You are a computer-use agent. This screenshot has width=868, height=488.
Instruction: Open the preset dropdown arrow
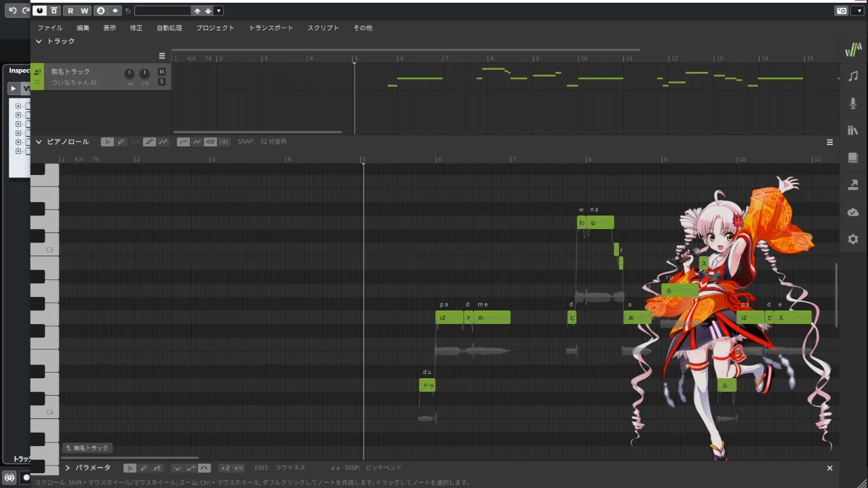pos(218,11)
